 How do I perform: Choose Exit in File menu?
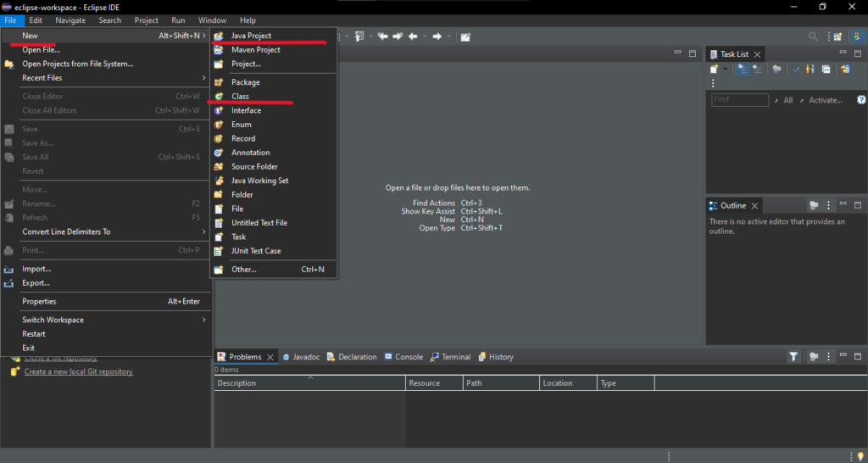coord(107,348)
